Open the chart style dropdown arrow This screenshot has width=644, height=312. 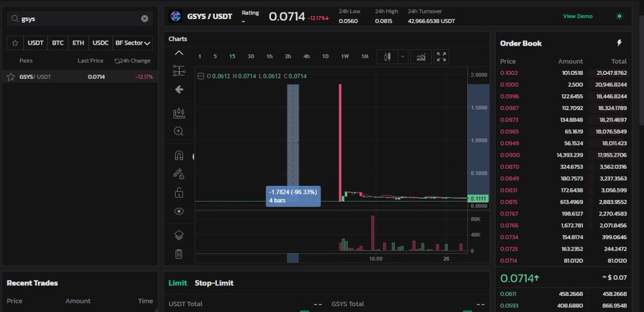402,56
